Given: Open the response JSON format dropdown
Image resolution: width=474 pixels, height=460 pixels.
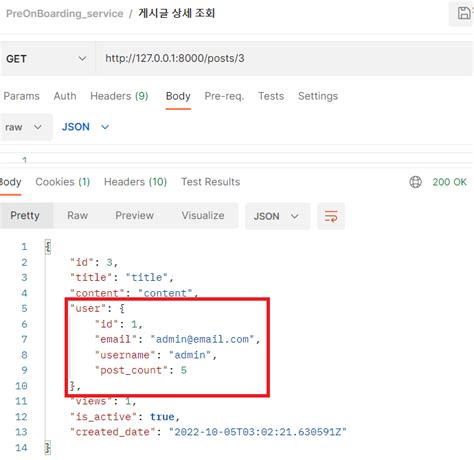Looking at the screenshot, I should [x=277, y=216].
